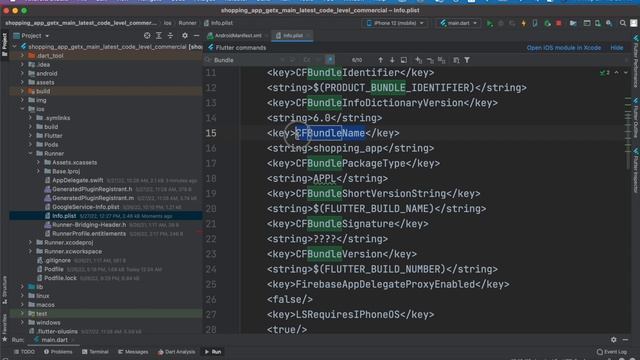The width and height of the screenshot is (640, 360).
Task: Expand the Pods folder
Action: pos(31,144)
